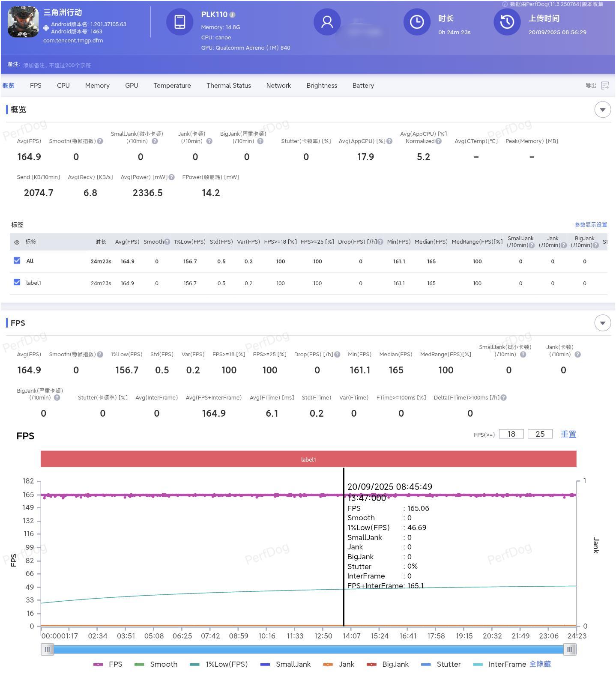Image resolution: width=616 pixels, height=680 pixels.
Task: Open help icon for SmallJank in overview
Action: click(x=155, y=141)
